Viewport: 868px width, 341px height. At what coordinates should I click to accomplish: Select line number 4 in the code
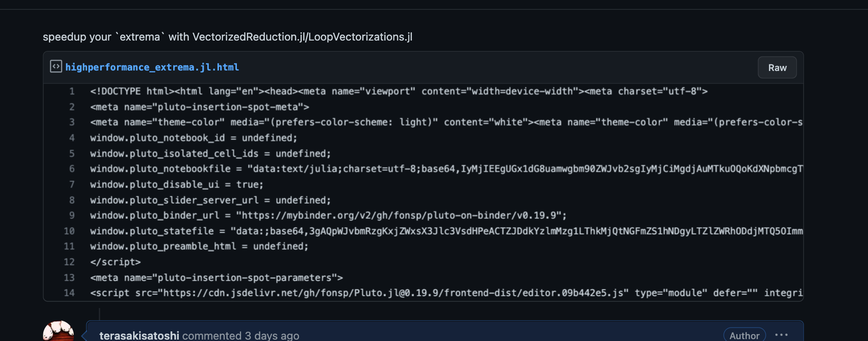72,138
